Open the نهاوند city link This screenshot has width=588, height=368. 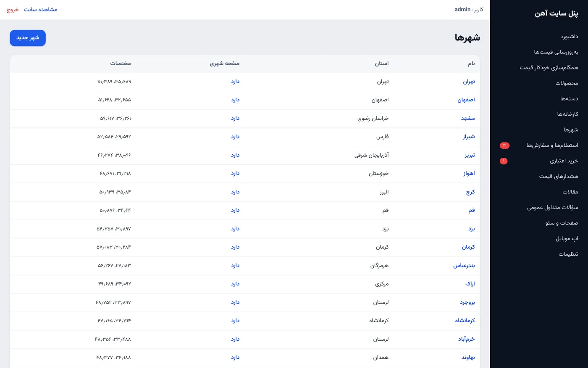pyautogui.click(x=468, y=357)
